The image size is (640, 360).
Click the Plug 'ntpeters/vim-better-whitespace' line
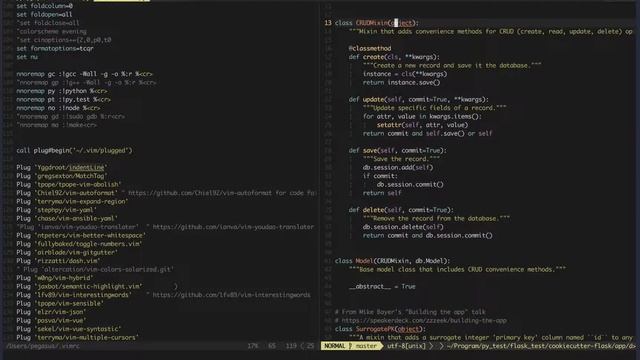point(81,236)
